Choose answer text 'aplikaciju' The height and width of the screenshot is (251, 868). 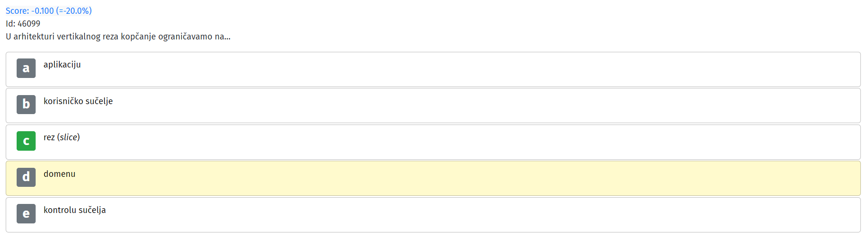coord(62,65)
